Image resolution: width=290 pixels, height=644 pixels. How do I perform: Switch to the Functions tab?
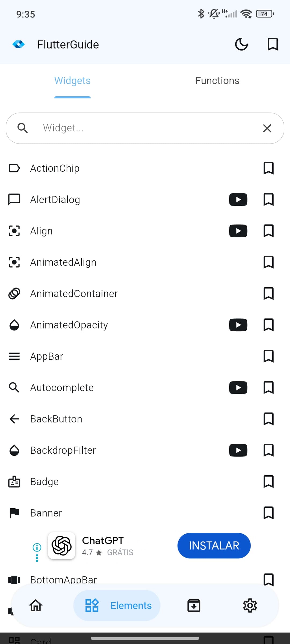pos(217,81)
